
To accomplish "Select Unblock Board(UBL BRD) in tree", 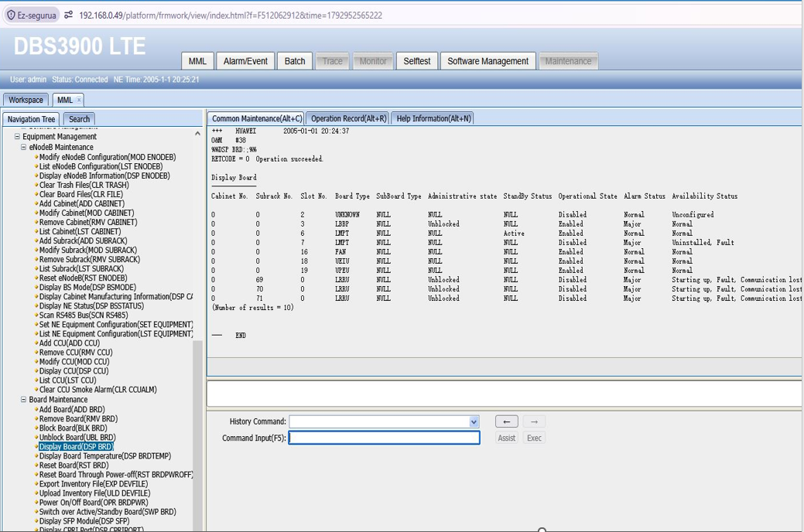I will click(77, 437).
